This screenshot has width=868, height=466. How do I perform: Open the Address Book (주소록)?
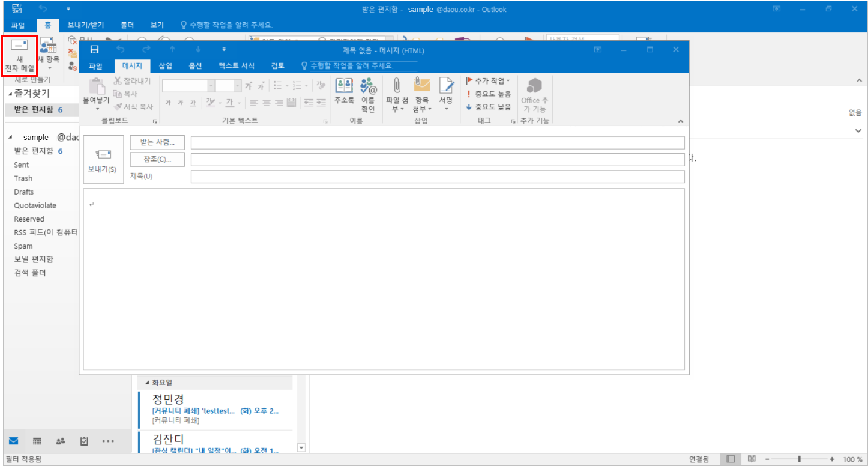pos(344,90)
